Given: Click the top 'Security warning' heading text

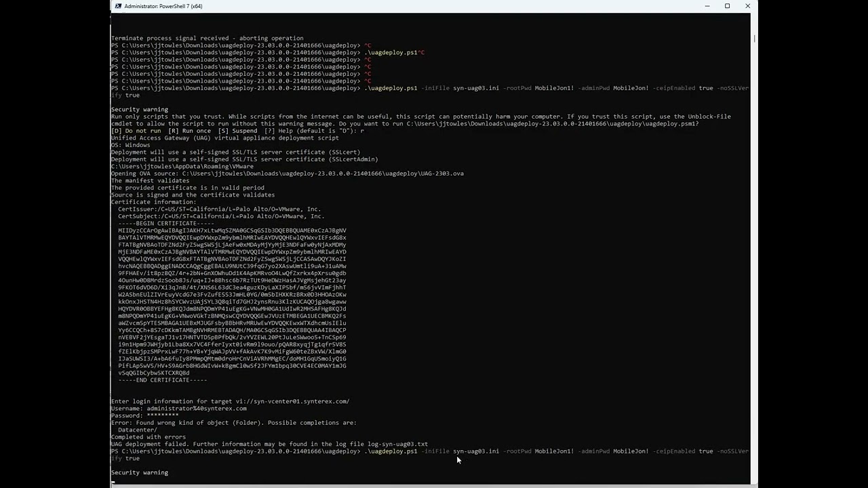Looking at the screenshot, I should tap(140, 109).
